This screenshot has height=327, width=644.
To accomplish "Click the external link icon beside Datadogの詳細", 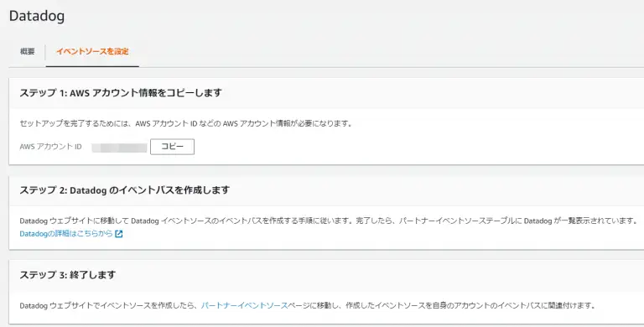I will pos(119,234).
